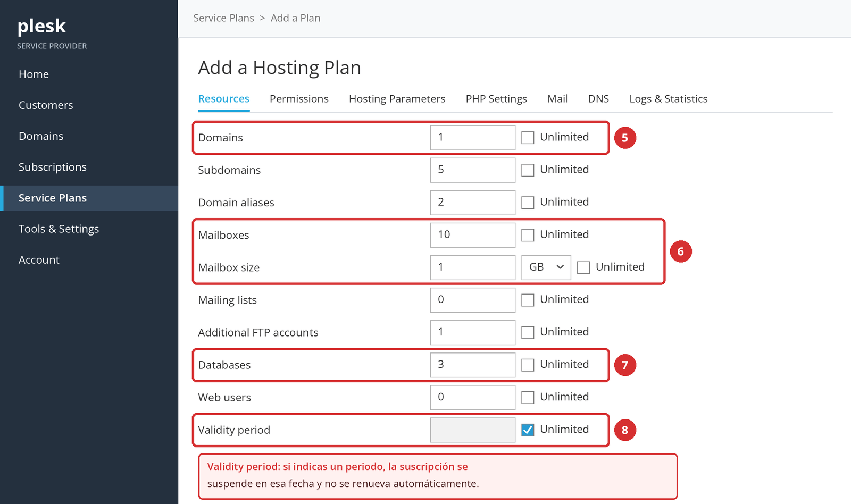Viewport: 851px width, 504px height.
Task: Tick Unlimited checkbox for Mailbox size
Action: point(583,267)
